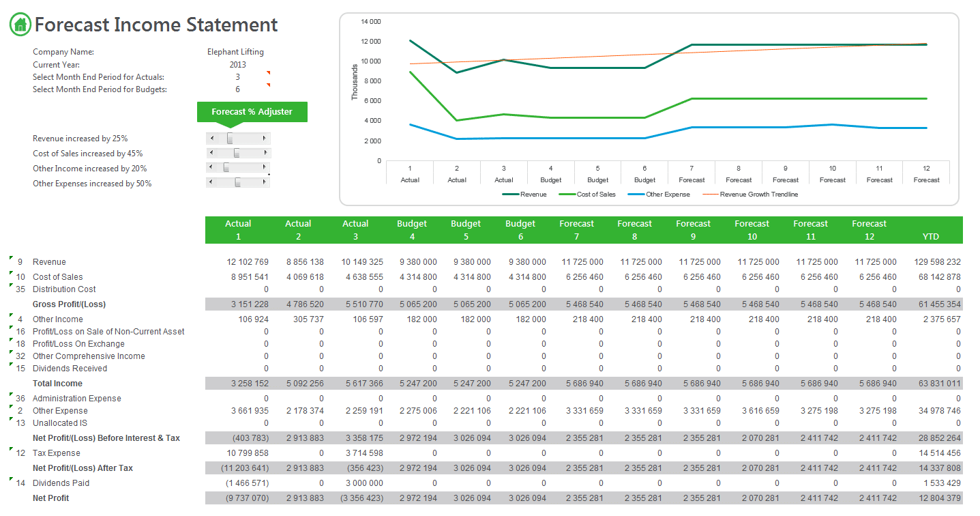Select the Other Expenses slider thumb
This screenshot has width=980, height=516.
(x=237, y=183)
